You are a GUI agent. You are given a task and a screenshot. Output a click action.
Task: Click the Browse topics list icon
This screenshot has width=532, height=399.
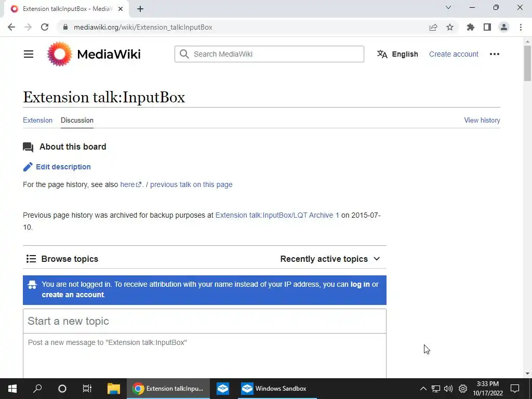tap(31, 259)
